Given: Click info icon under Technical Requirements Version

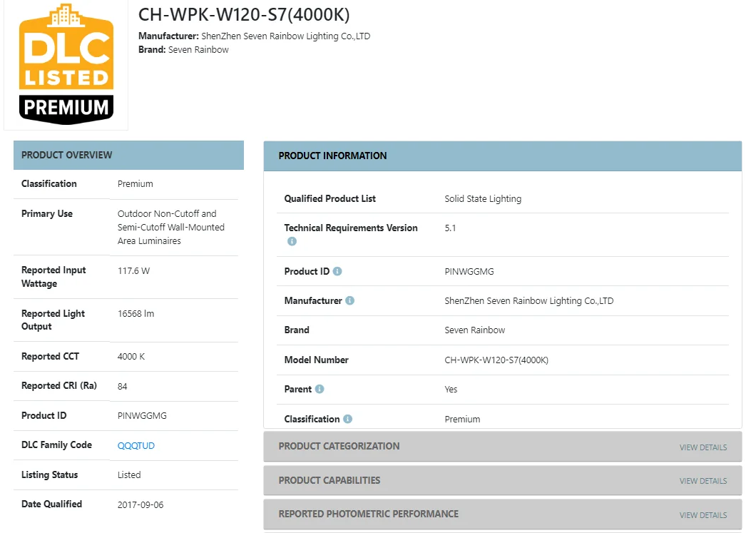Looking at the screenshot, I should (x=292, y=242).
